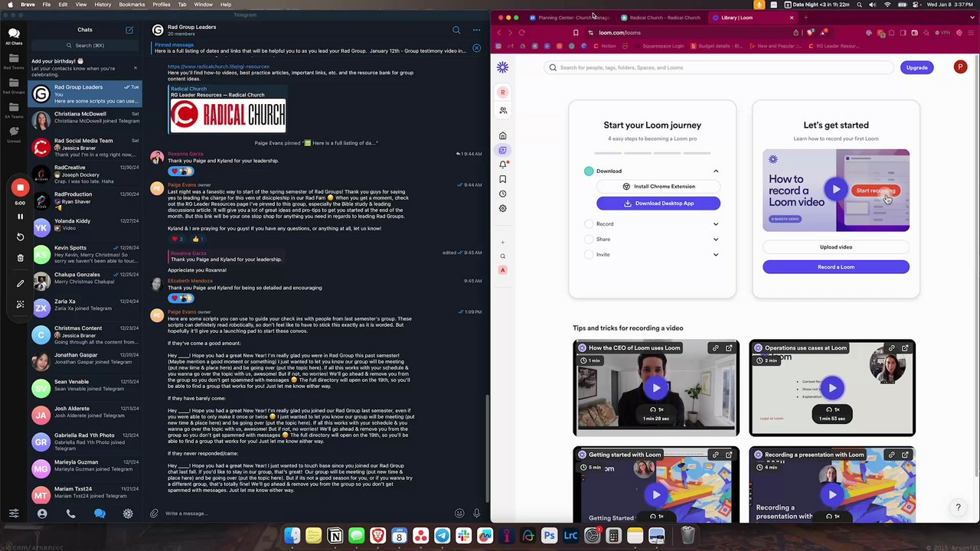Viewport: 980px width, 551px height.
Task: Open Loom history clock icon
Action: [502, 194]
